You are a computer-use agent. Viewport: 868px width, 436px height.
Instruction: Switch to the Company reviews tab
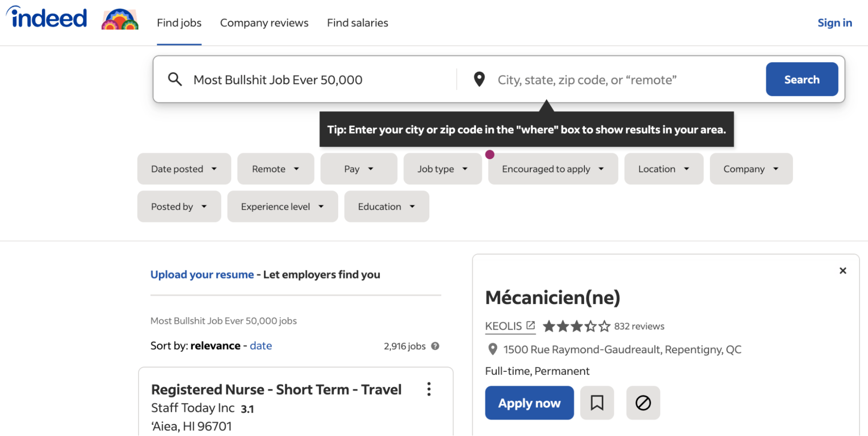click(264, 23)
